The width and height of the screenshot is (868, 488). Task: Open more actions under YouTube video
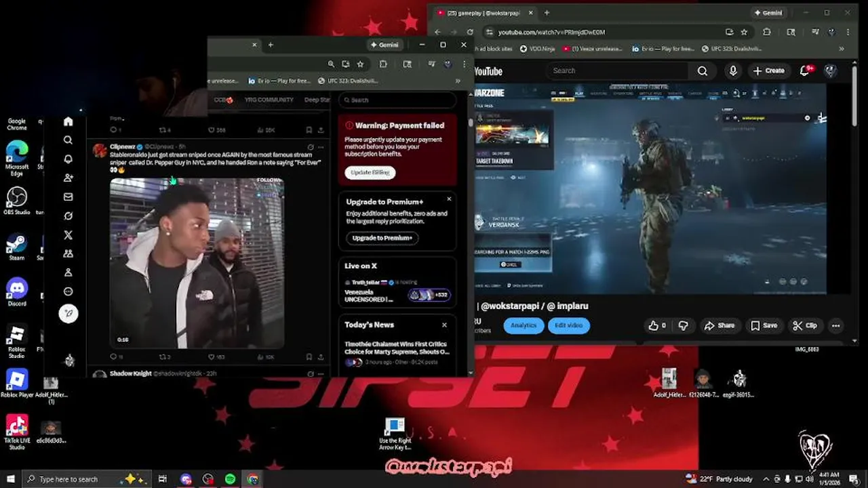(x=835, y=325)
